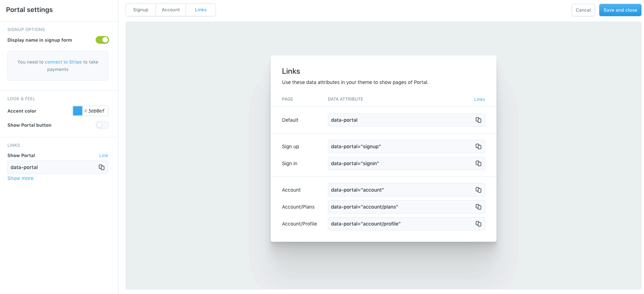Select the Links tab
644x294 pixels.
click(x=201, y=10)
